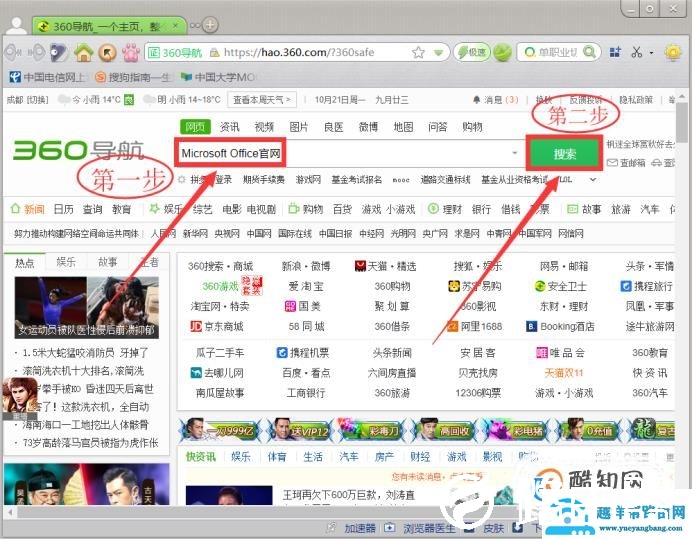Viewport: 692px width, 539px height.
Task: Open the 唯品会 site link
Action: (560, 353)
